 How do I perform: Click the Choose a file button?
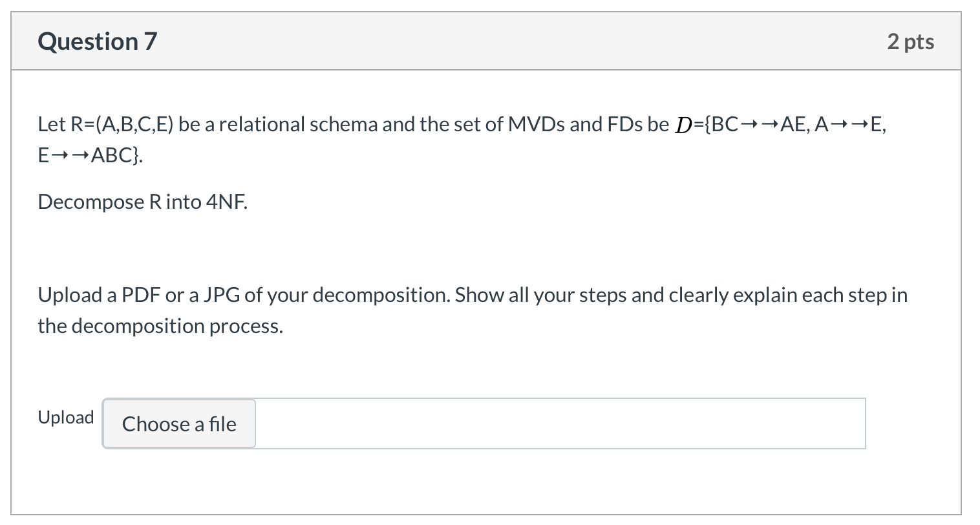[178, 423]
